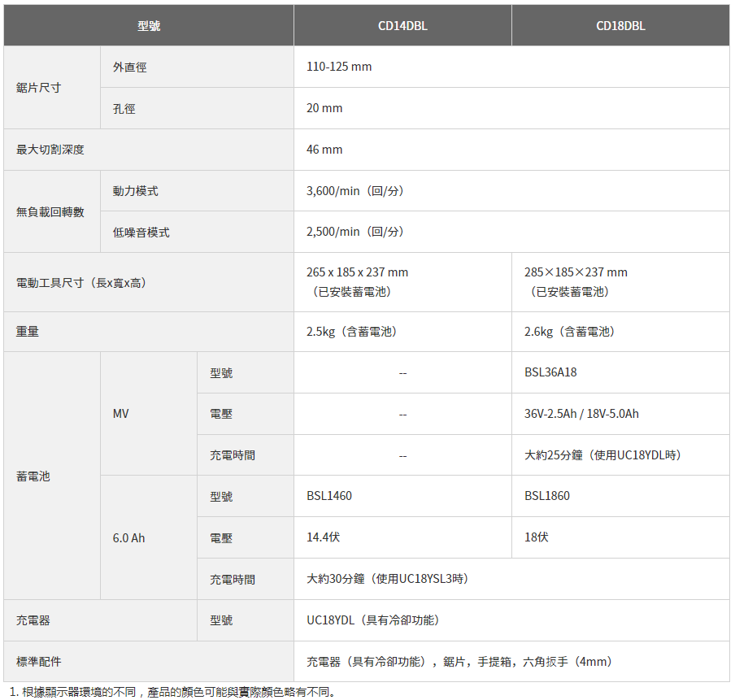
Task: Click the 蓄電池 row label
Action: pos(33,476)
